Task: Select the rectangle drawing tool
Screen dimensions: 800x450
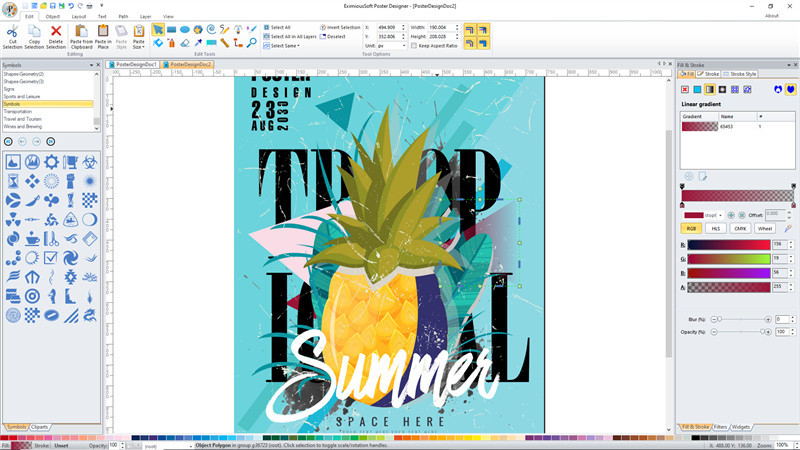Action: coord(171,30)
